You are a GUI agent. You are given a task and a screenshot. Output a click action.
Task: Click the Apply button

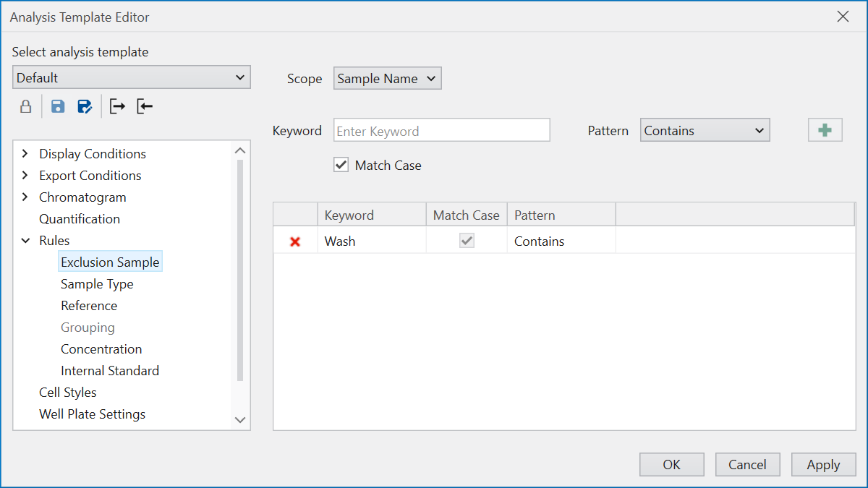pos(823,465)
